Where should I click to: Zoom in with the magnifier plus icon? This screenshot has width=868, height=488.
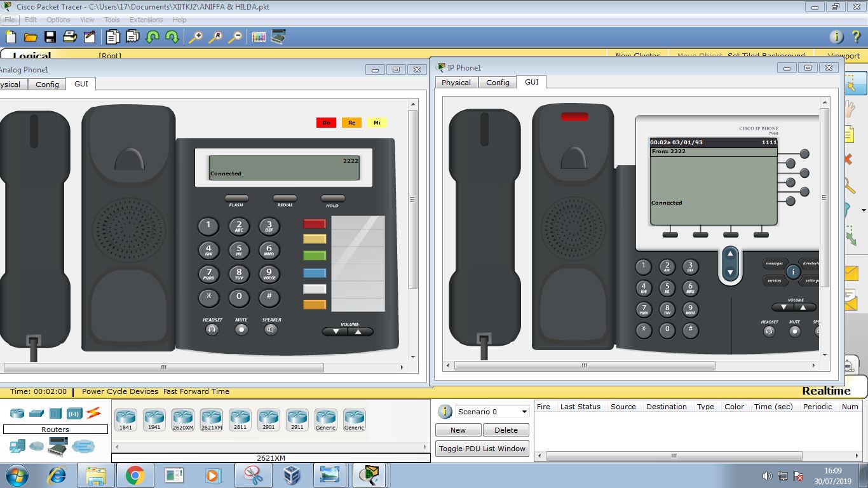click(196, 37)
